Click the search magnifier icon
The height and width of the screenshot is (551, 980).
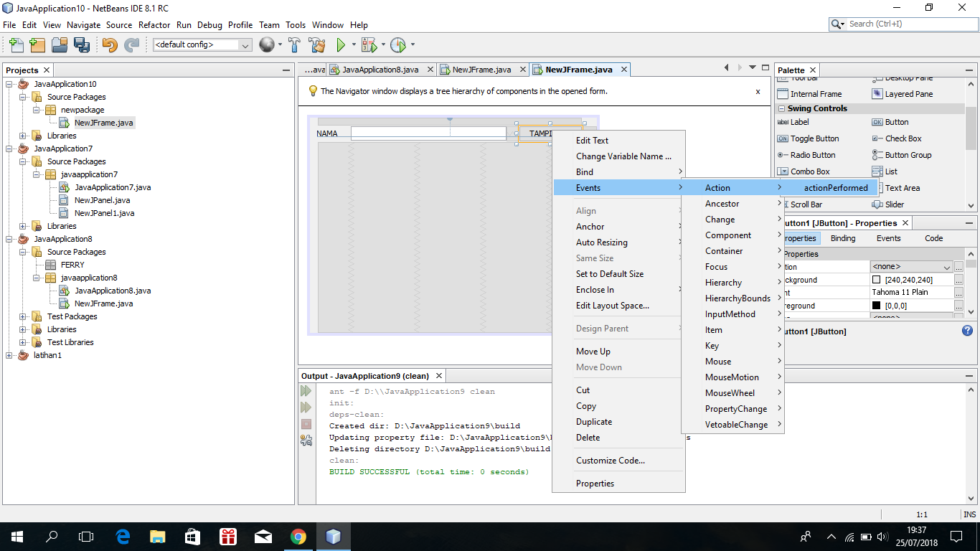pyautogui.click(x=838, y=24)
